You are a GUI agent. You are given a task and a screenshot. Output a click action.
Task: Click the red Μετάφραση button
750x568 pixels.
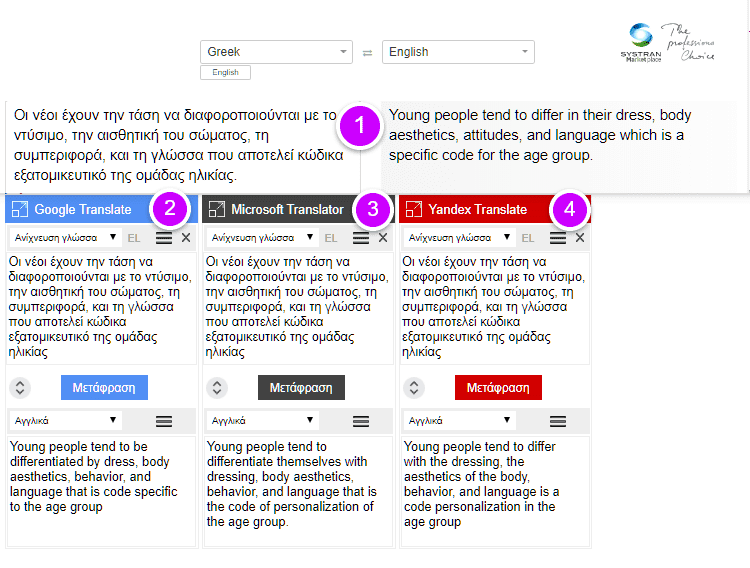click(498, 388)
